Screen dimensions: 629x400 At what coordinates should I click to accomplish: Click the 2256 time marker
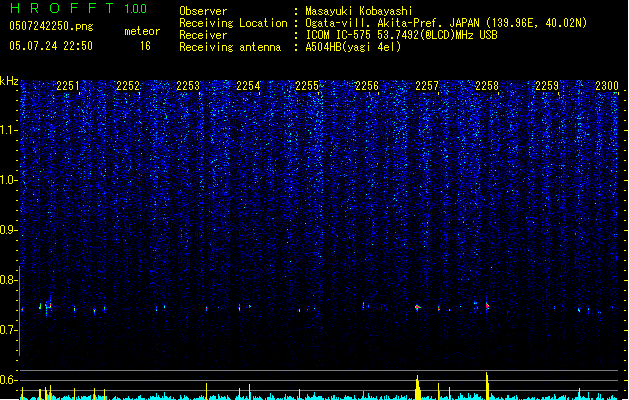point(367,86)
